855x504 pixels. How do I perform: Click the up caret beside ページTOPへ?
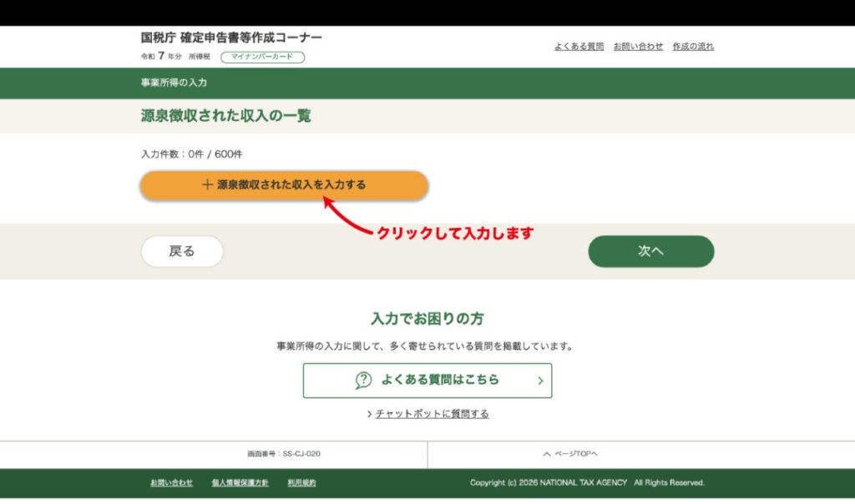point(546,454)
